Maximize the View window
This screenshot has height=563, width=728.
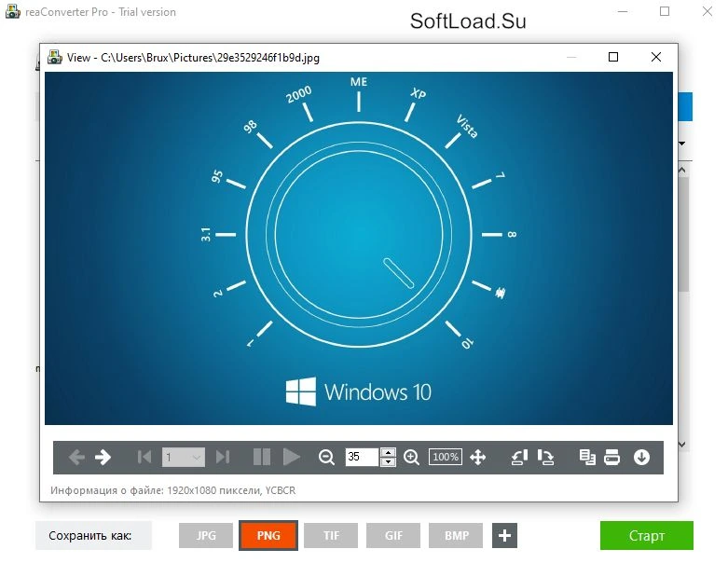pos(613,57)
